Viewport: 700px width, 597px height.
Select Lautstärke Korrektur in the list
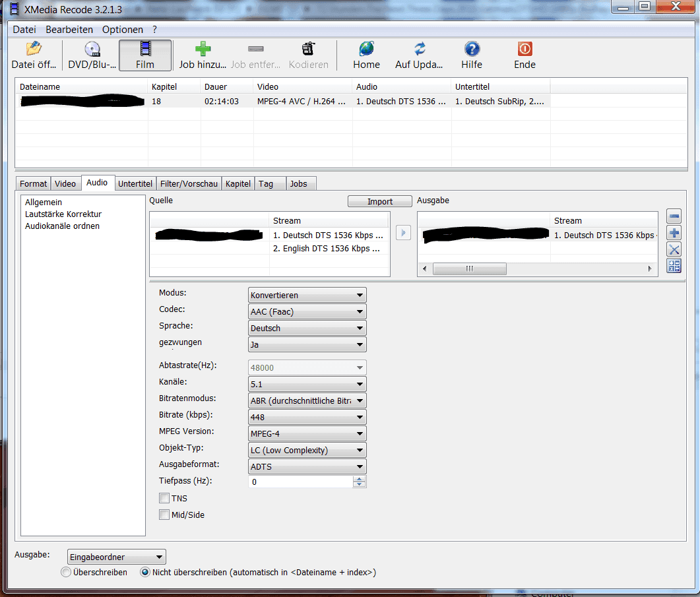click(63, 214)
